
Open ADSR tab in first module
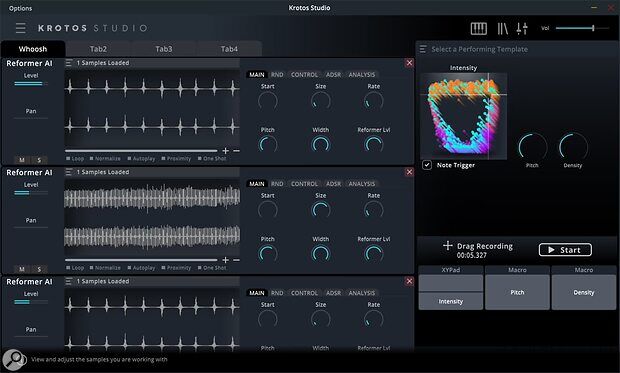tap(333, 75)
